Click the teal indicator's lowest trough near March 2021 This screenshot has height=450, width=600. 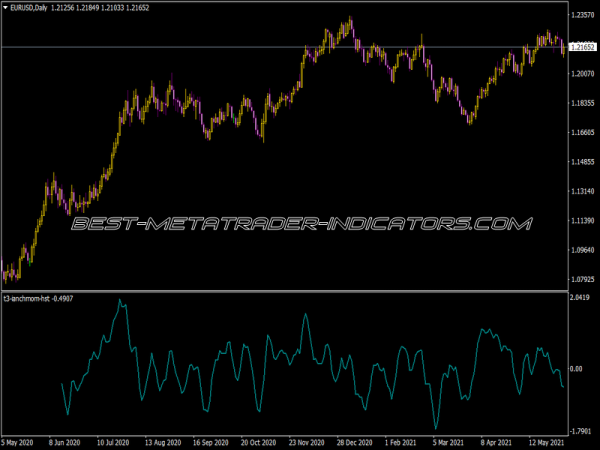(x=436, y=428)
